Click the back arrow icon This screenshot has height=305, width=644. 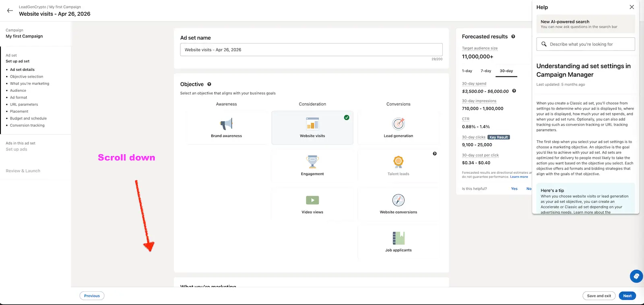point(10,10)
